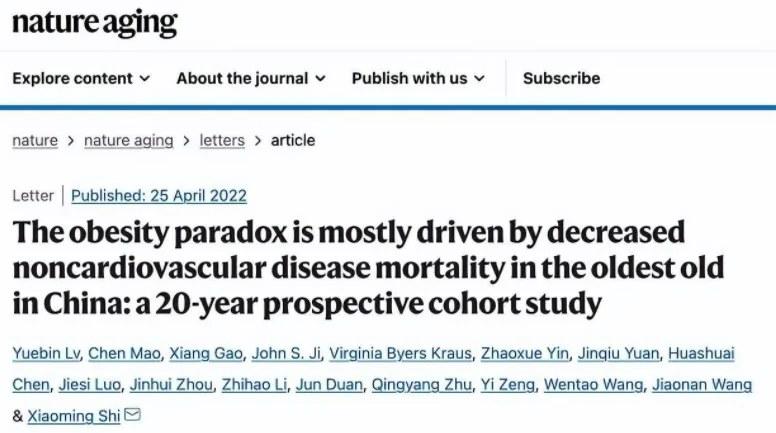Go to nature breadcrumb link
776x433 pixels.
point(34,140)
